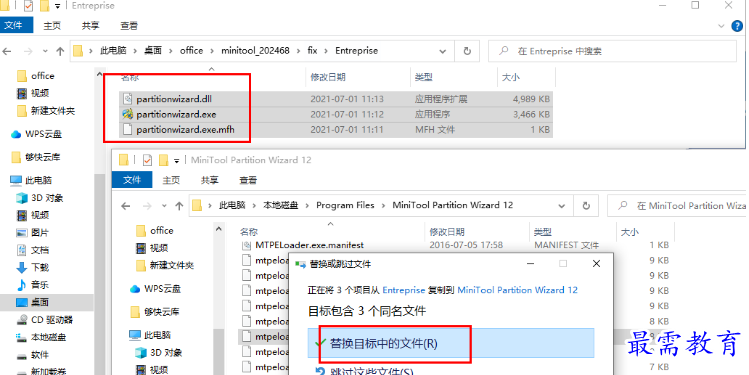
Task: Go back in Entreprise window
Action: (8, 51)
